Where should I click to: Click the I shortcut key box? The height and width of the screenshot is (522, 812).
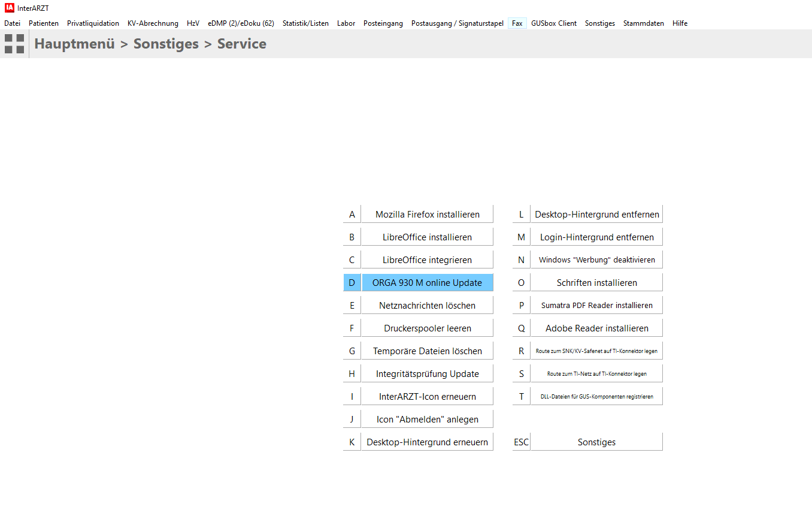[x=352, y=396]
